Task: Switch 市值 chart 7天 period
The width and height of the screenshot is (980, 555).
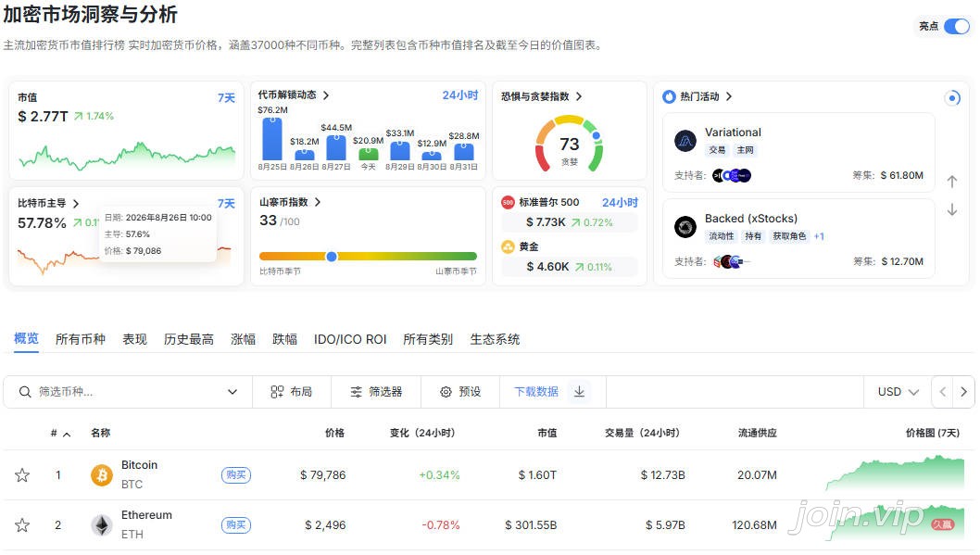Action: (x=226, y=98)
